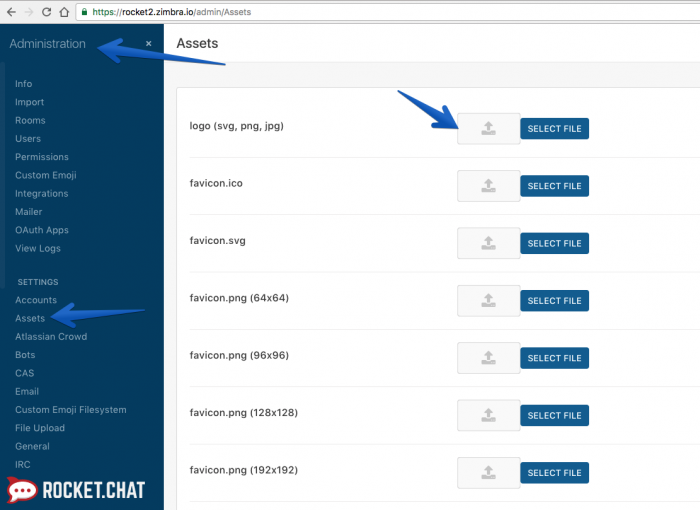Open View Logs page
The image size is (700, 510).
coord(38,248)
